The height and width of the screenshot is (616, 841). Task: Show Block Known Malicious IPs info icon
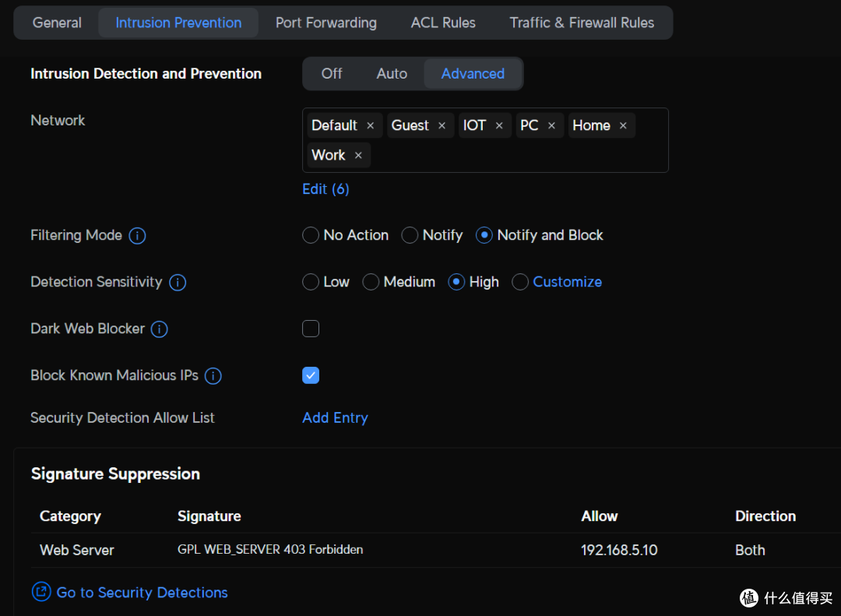tap(213, 375)
